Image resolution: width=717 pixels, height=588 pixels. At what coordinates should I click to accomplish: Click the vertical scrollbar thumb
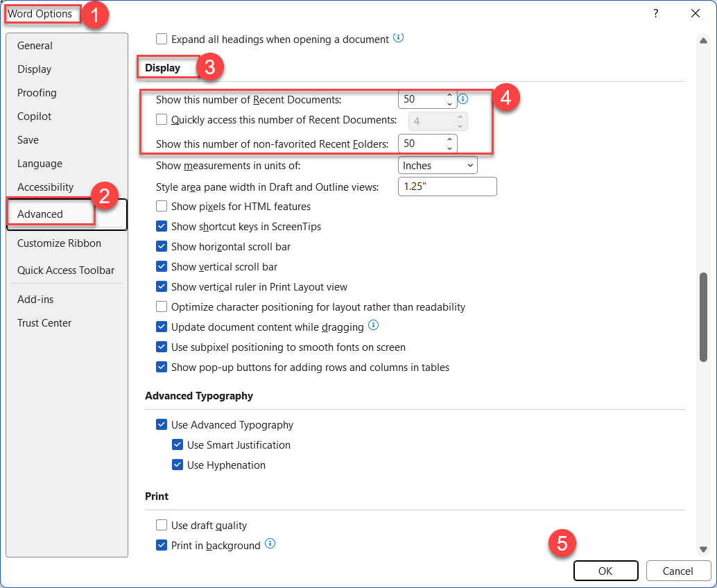pos(703,318)
